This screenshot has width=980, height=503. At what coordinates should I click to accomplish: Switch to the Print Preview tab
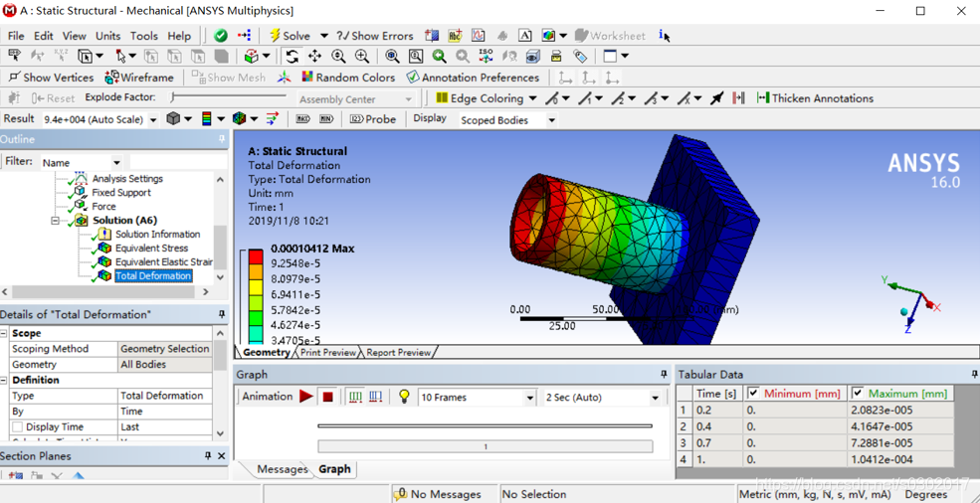click(x=328, y=353)
